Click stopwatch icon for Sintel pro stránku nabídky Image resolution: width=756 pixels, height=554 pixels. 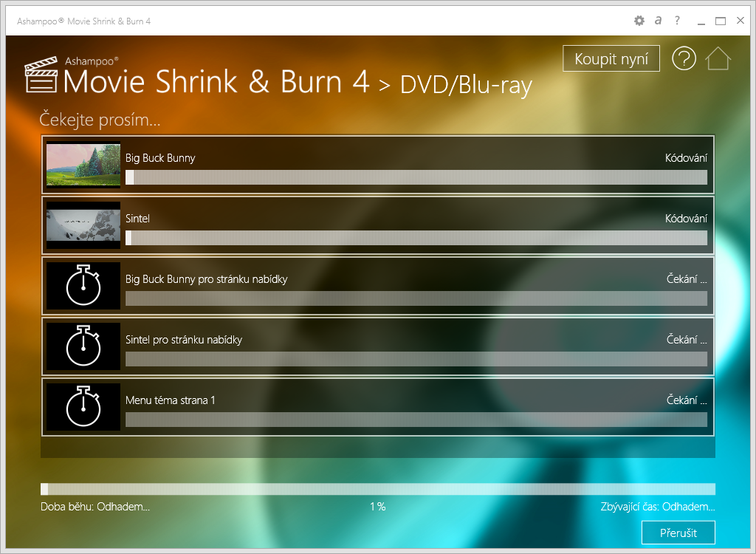click(83, 346)
